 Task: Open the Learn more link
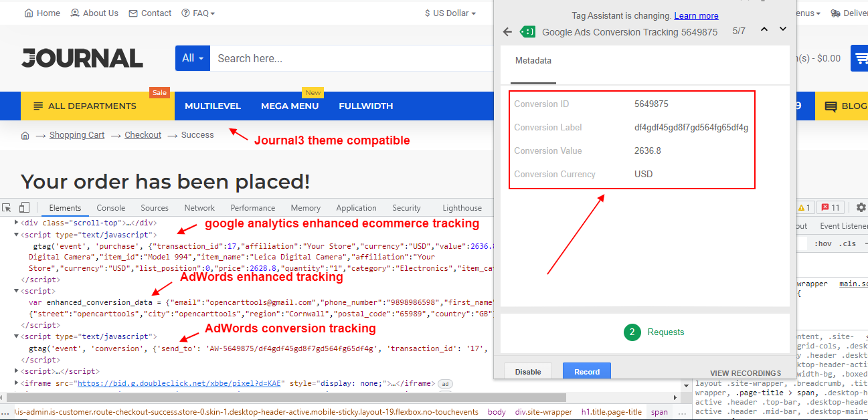click(x=696, y=16)
